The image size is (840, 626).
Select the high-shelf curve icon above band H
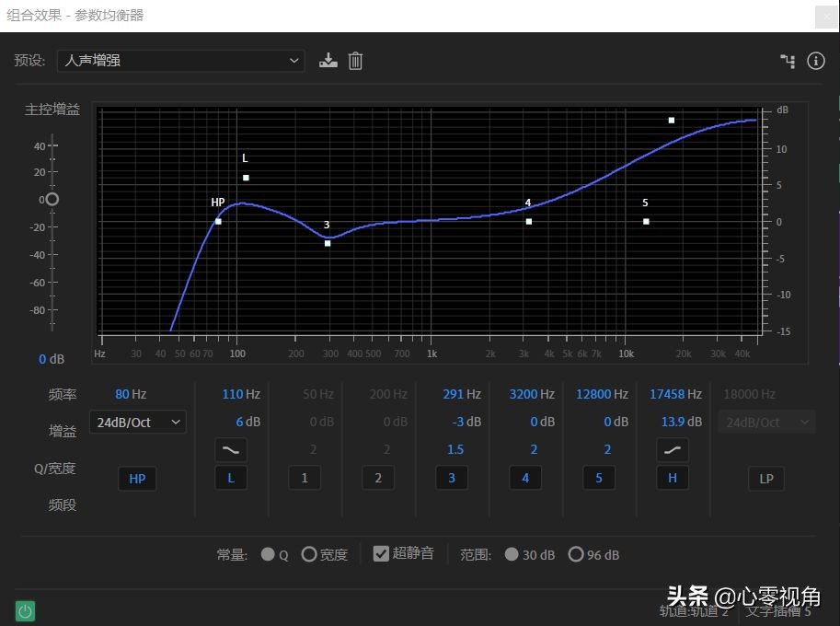pyautogui.click(x=673, y=450)
